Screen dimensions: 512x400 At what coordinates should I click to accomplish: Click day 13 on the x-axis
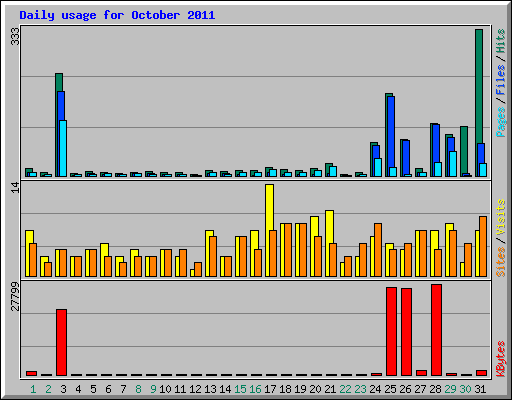[210, 389]
